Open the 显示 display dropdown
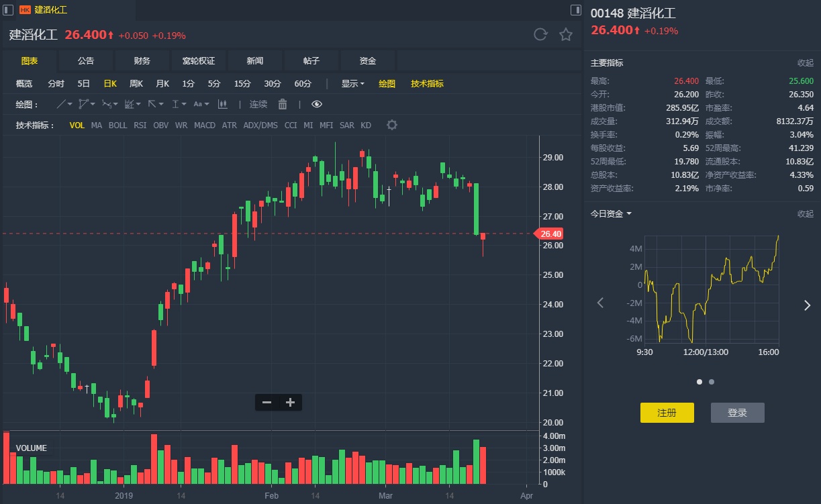The width and height of the screenshot is (821, 504). (352, 84)
